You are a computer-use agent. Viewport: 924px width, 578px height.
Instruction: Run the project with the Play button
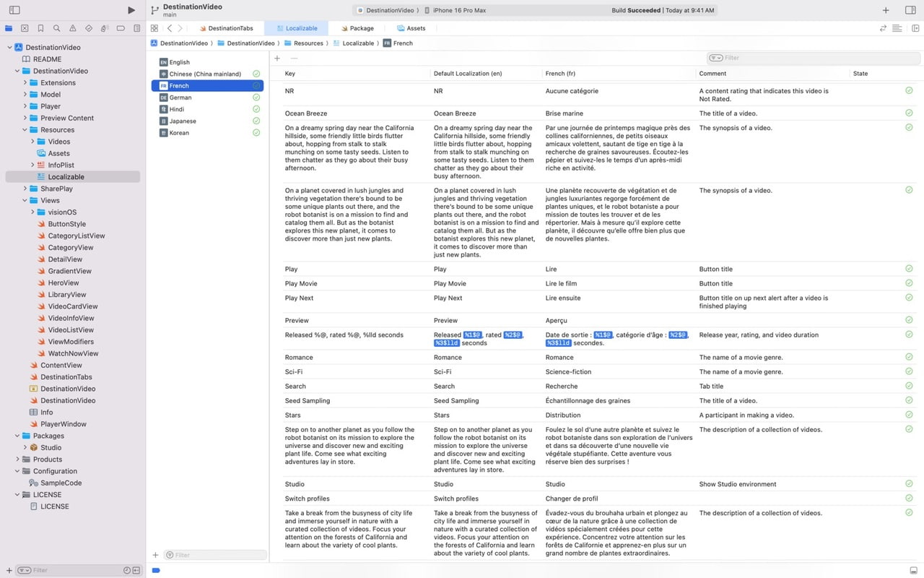(x=131, y=10)
